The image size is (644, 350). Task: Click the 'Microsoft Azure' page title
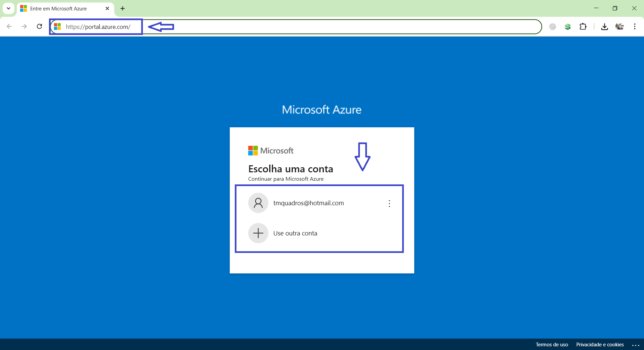click(322, 110)
